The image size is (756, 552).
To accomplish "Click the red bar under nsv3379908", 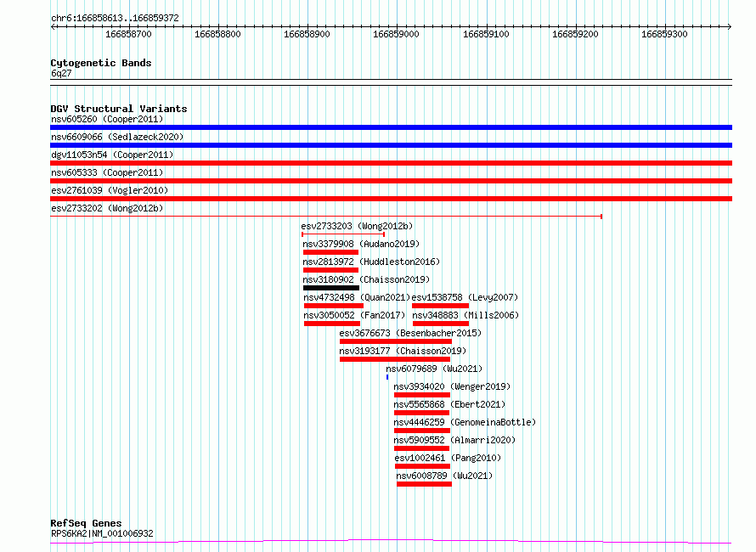I will 330,252.
